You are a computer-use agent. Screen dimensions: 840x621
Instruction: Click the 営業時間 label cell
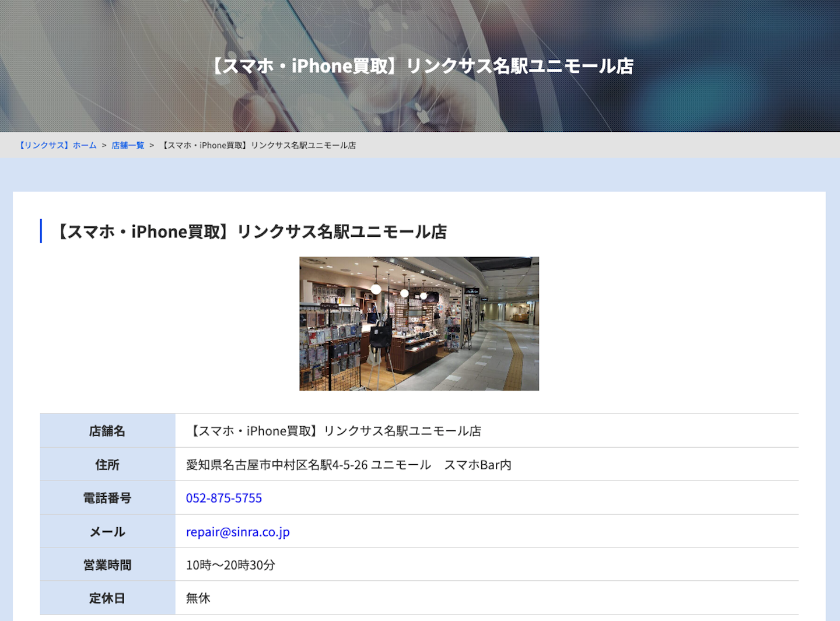[x=107, y=564]
